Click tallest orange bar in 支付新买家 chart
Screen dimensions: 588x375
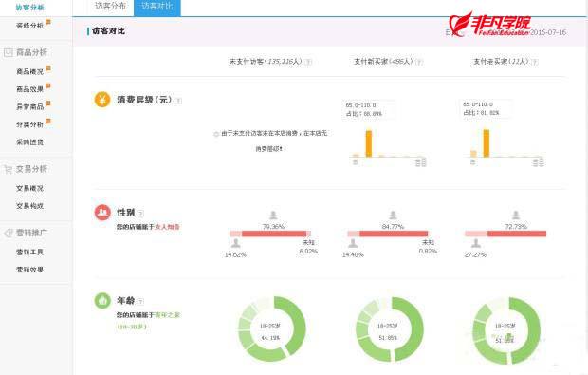(x=369, y=143)
